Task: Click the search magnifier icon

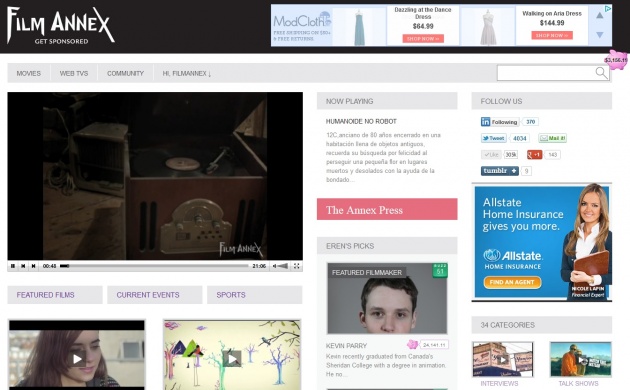Action: tap(601, 73)
